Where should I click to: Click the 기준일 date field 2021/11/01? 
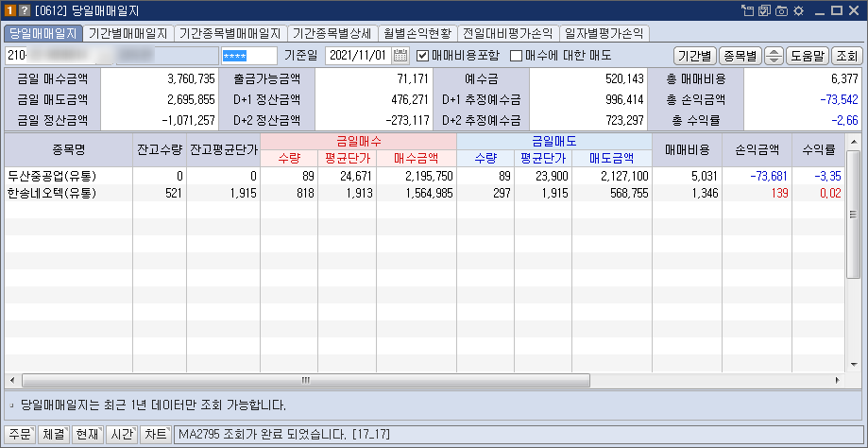(359, 56)
